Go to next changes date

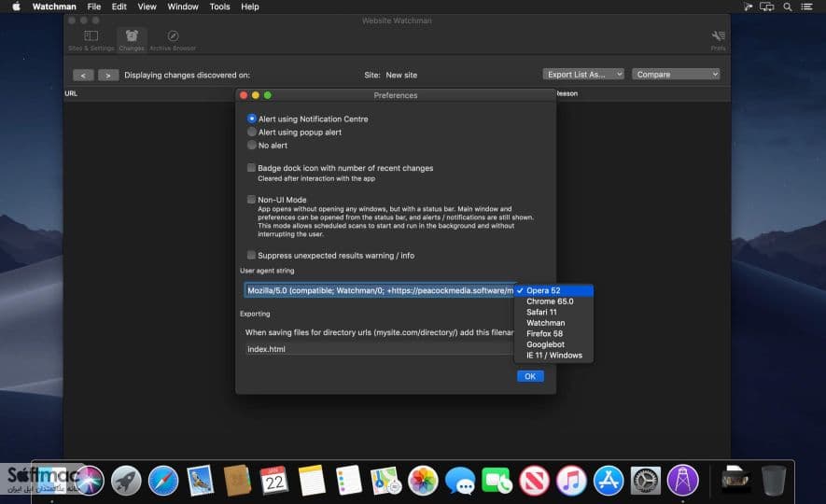[x=108, y=76]
